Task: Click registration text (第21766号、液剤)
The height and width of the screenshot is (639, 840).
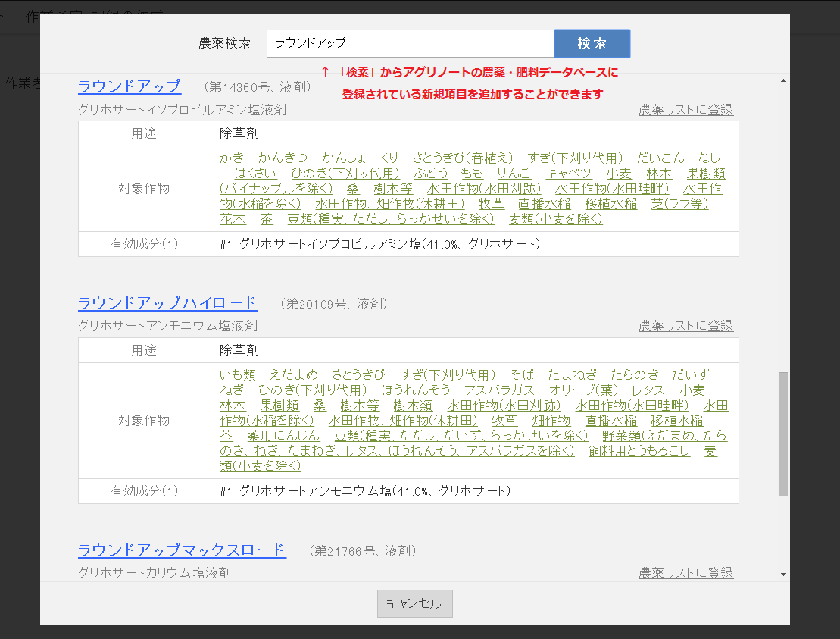Action: click(363, 551)
